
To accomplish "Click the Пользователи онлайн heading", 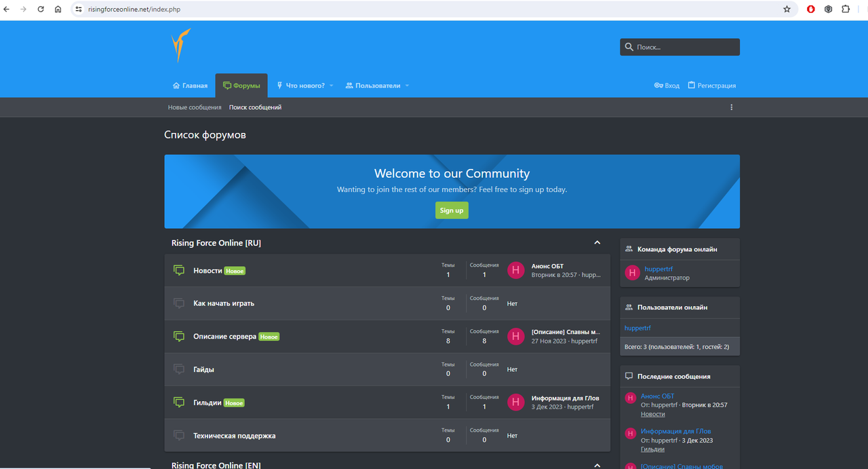I will click(x=672, y=307).
